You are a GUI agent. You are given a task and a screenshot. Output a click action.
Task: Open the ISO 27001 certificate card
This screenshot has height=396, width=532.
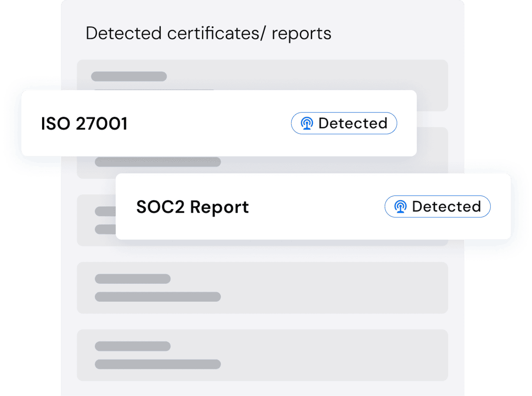coord(219,123)
